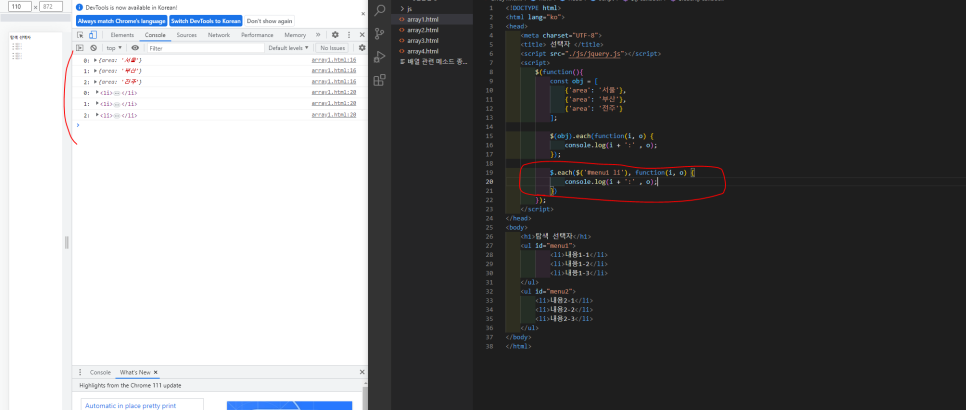The height and width of the screenshot is (410, 966).
Task: Show more DevTools tabs via chevron
Action: (x=318, y=35)
